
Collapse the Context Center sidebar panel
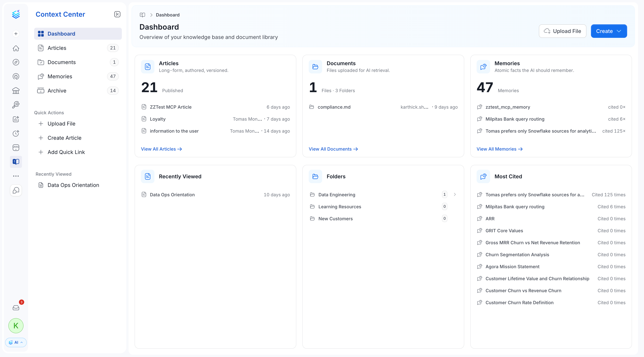pos(117,14)
